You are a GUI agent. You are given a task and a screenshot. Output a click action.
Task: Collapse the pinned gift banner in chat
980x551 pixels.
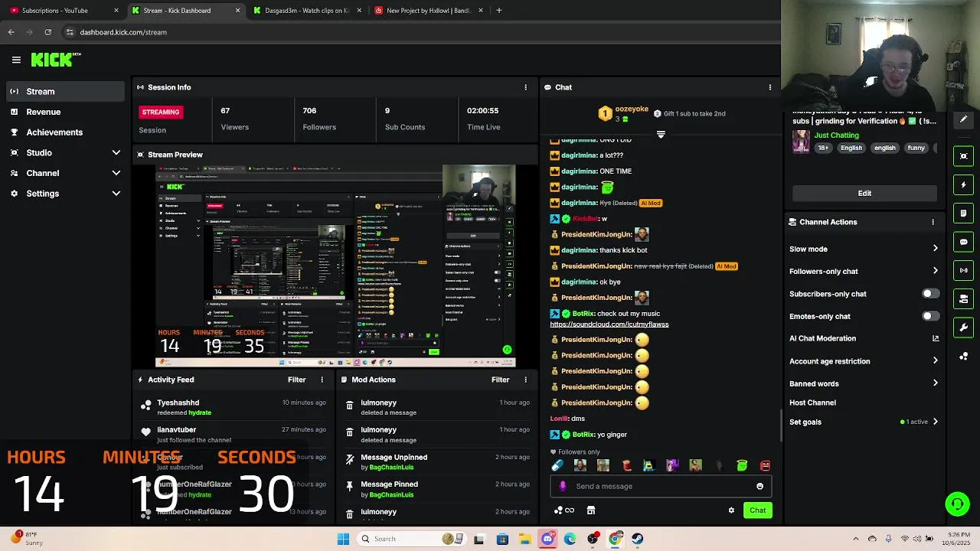click(661, 135)
